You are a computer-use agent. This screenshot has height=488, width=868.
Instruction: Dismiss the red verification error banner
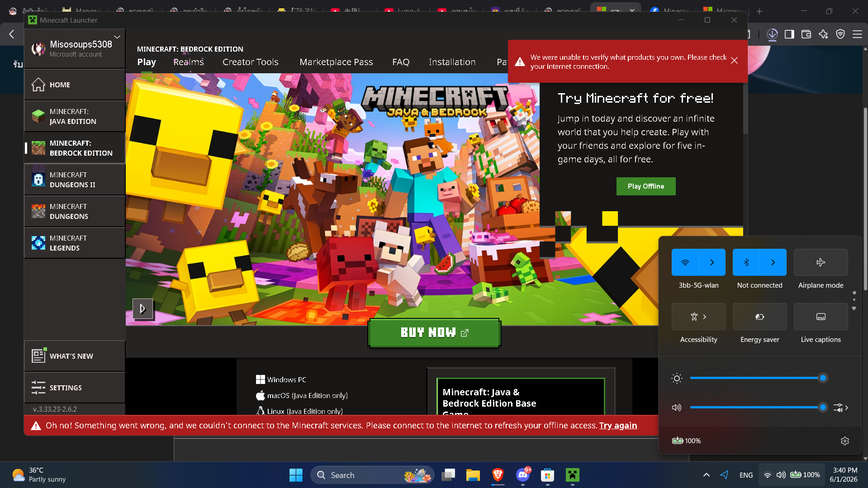pos(734,61)
